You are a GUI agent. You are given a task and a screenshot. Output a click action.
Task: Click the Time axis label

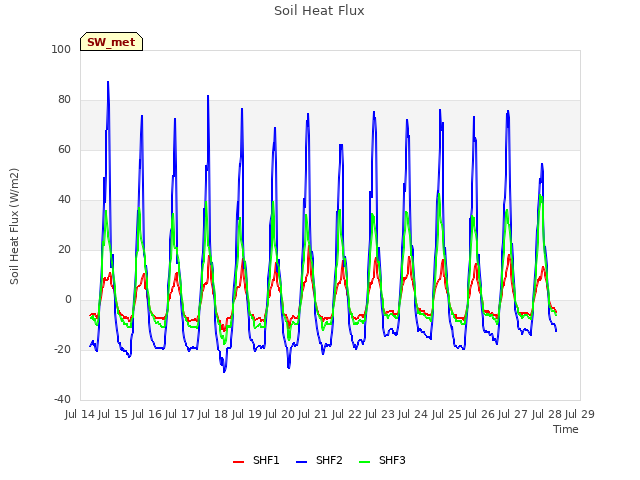click(x=566, y=429)
